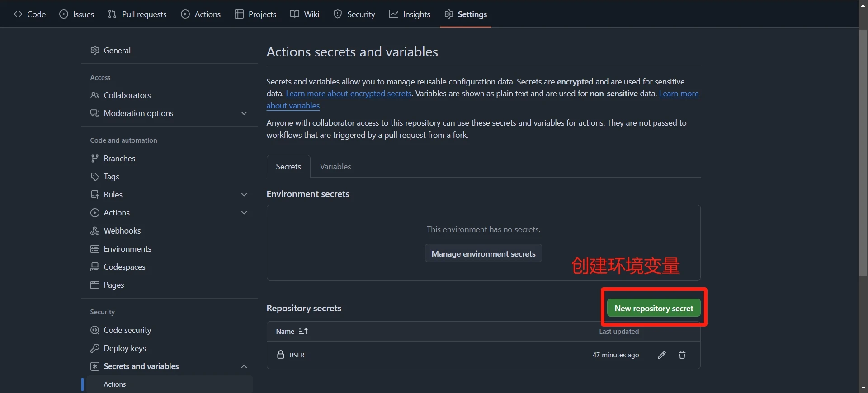
Task: Switch to the Variables tab
Action: coord(335,166)
